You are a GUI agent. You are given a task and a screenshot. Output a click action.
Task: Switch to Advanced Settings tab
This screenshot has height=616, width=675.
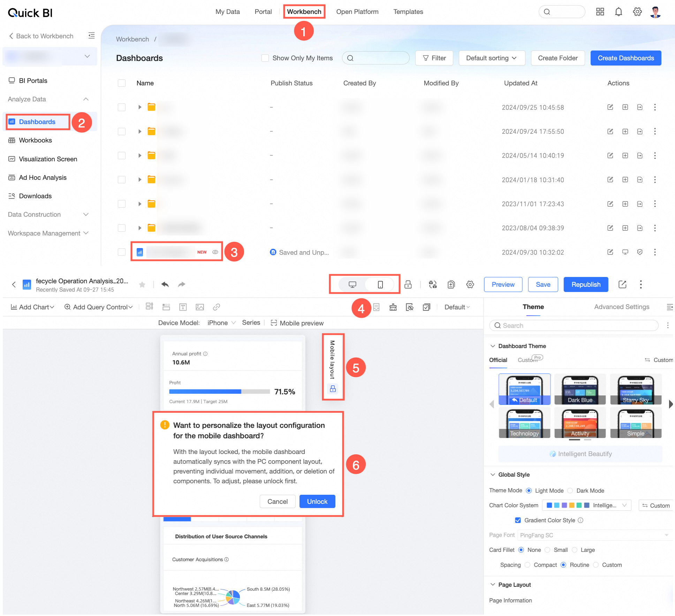coord(622,307)
